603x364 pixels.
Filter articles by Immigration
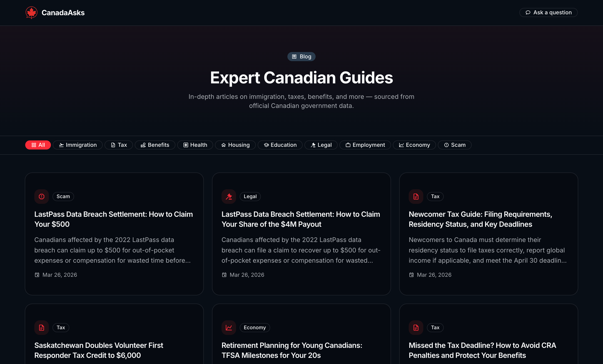coord(77,145)
